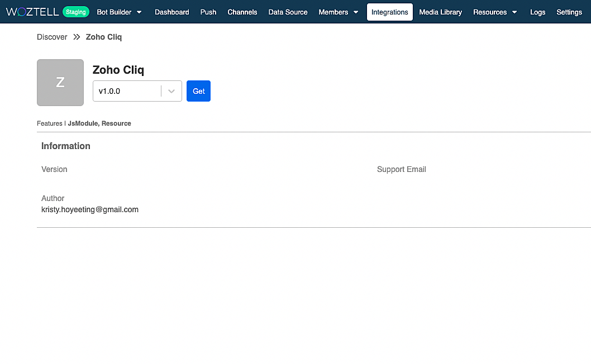Click the blue Get button
The width and height of the screenshot is (591, 364).
pyautogui.click(x=199, y=91)
